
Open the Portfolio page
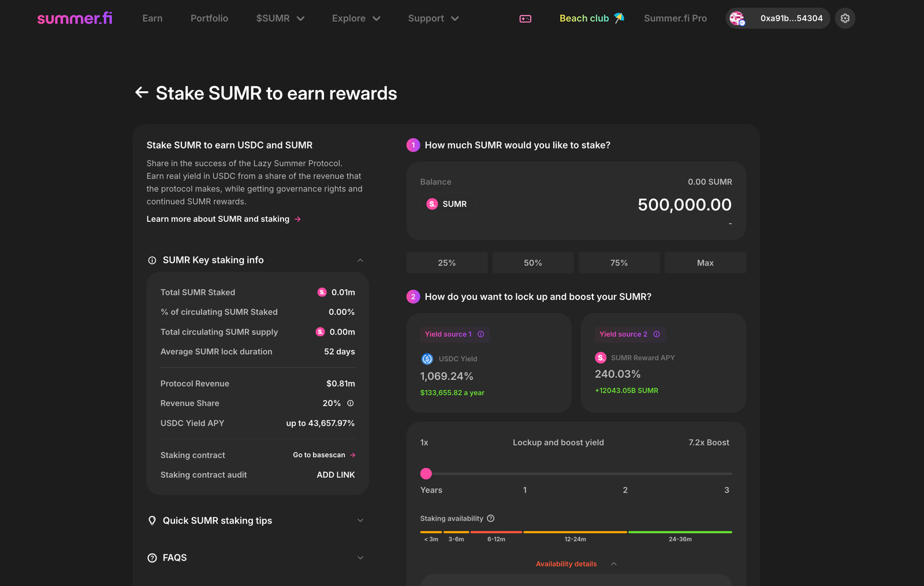pos(210,18)
